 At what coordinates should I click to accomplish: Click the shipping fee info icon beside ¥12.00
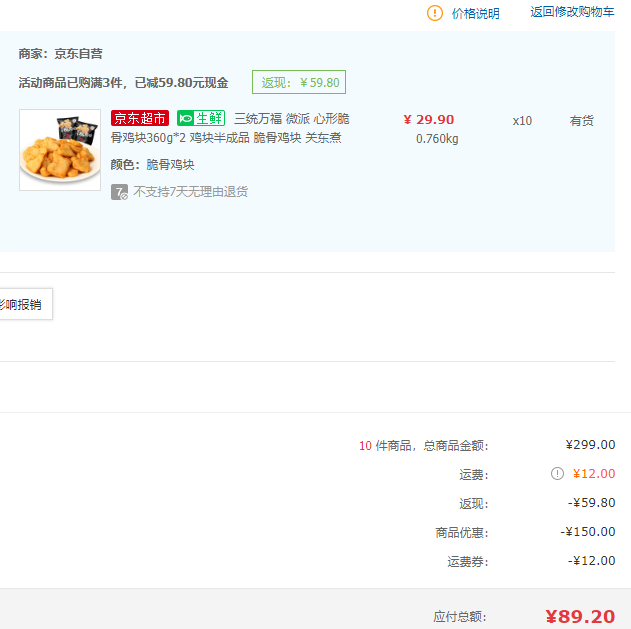(557, 474)
